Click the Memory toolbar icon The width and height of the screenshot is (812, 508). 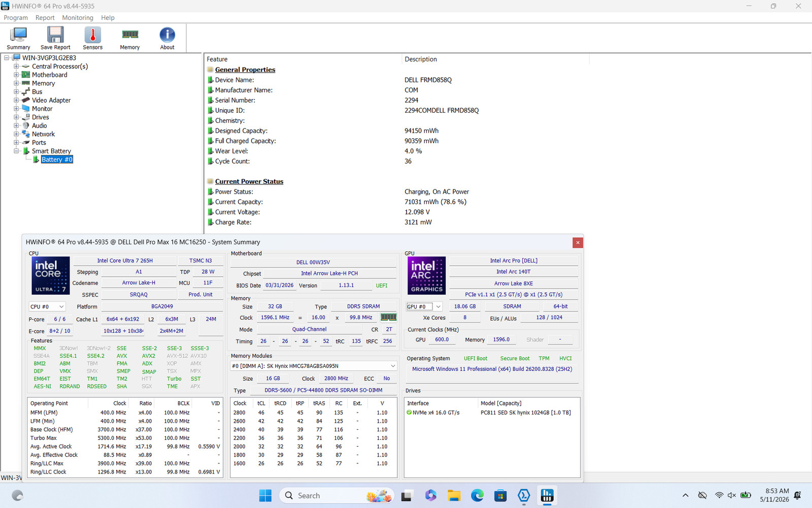pos(130,38)
